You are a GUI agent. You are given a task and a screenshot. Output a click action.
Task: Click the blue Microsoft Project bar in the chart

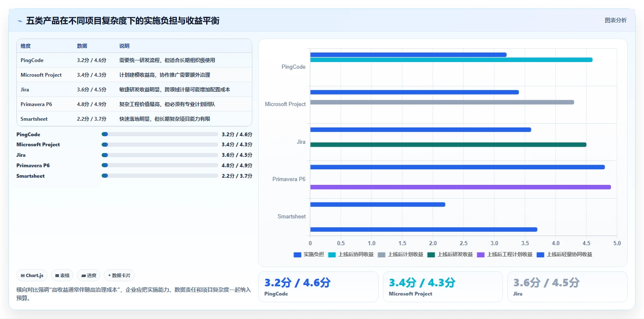[x=414, y=92]
